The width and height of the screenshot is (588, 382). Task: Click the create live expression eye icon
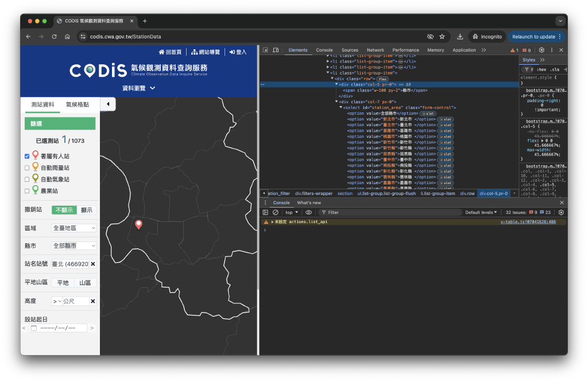tap(309, 212)
